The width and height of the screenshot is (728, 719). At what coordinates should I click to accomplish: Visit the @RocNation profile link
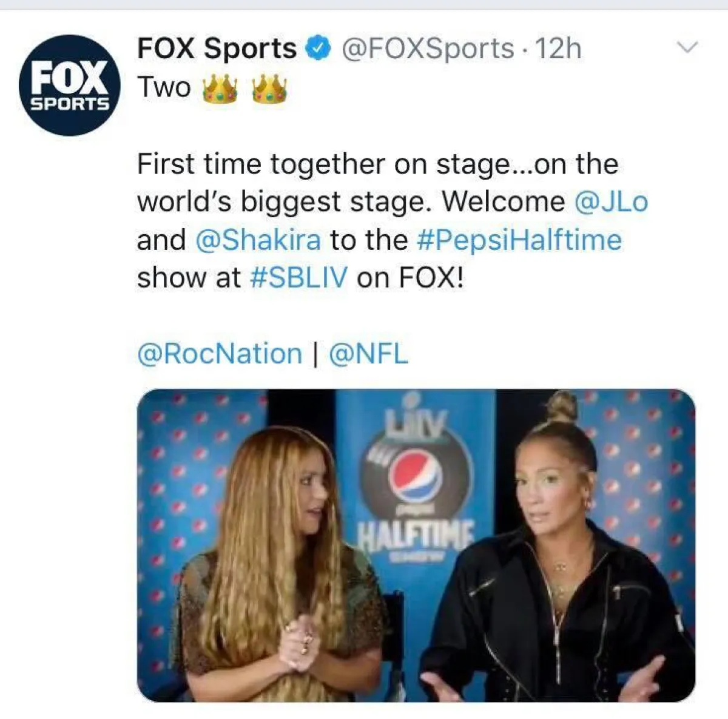tap(220, 354)
